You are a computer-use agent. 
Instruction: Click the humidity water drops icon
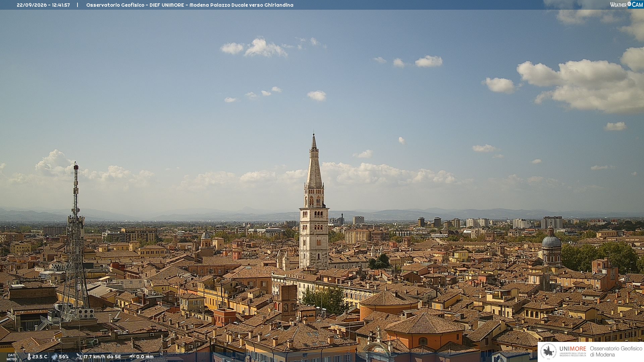(55, 357)
